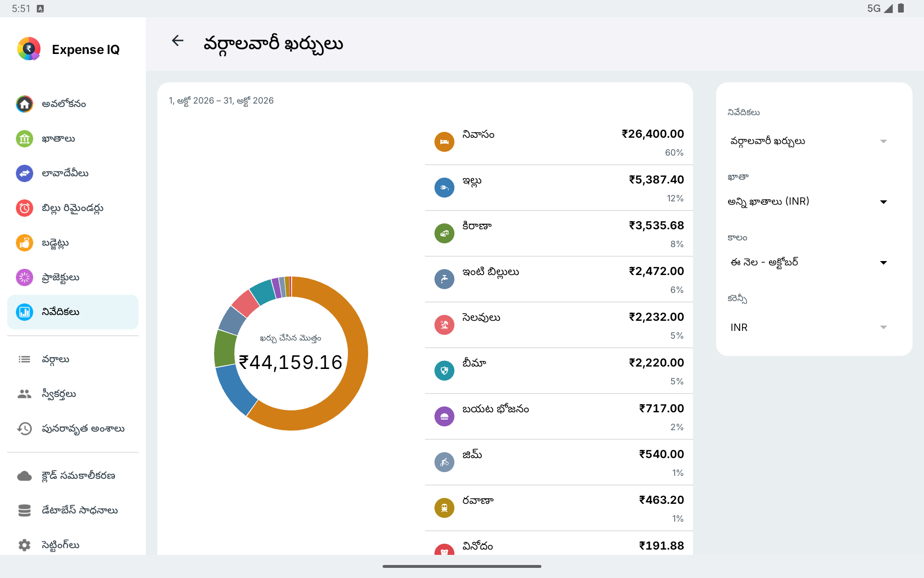Screen dimensions: 924x578
Task: Click the కిరాణా category icon
Action: tap(444, 233)
